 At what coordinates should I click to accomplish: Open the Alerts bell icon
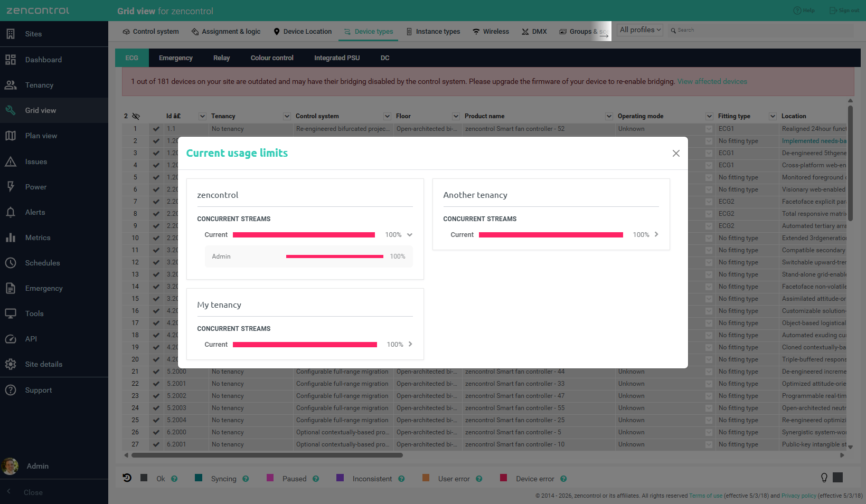click(11, 212)
